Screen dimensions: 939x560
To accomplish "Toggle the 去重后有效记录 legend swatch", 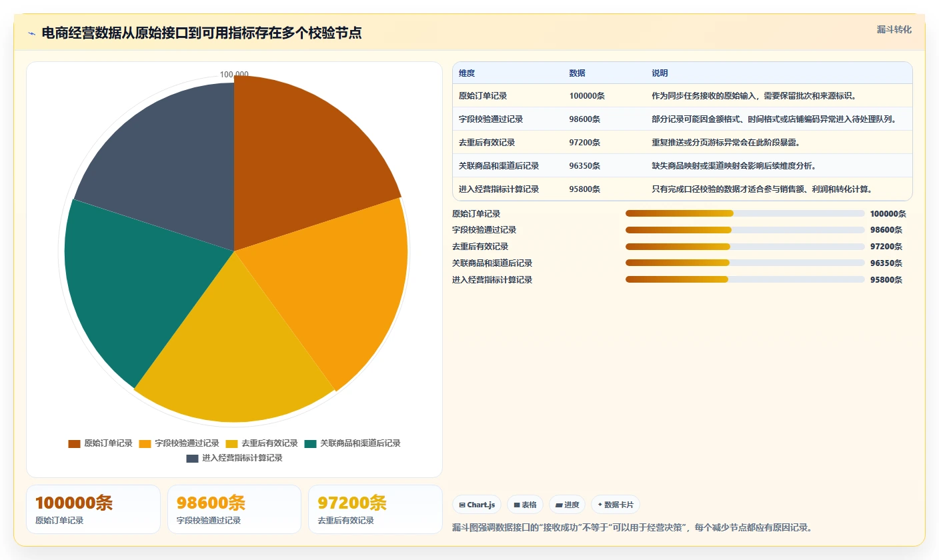I will pyautogui.click(x=231, y=443).
